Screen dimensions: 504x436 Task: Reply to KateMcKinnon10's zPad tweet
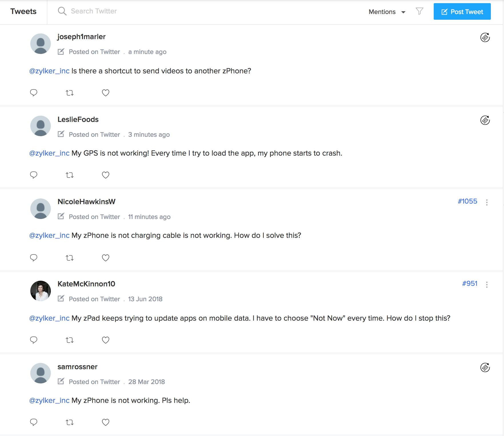34,340
